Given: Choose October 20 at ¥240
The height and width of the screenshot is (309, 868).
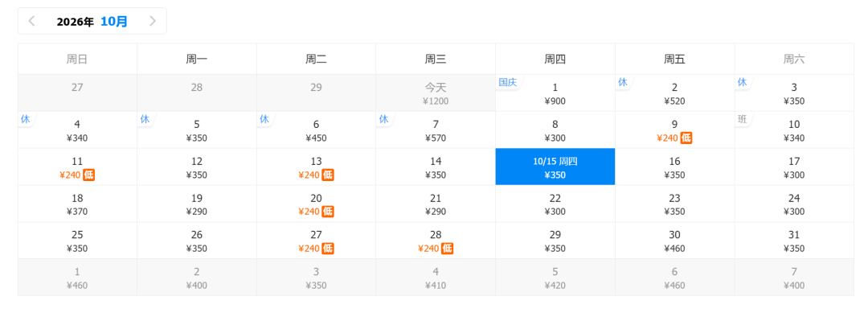Looking at the screenshot, I should click(316, 204).
